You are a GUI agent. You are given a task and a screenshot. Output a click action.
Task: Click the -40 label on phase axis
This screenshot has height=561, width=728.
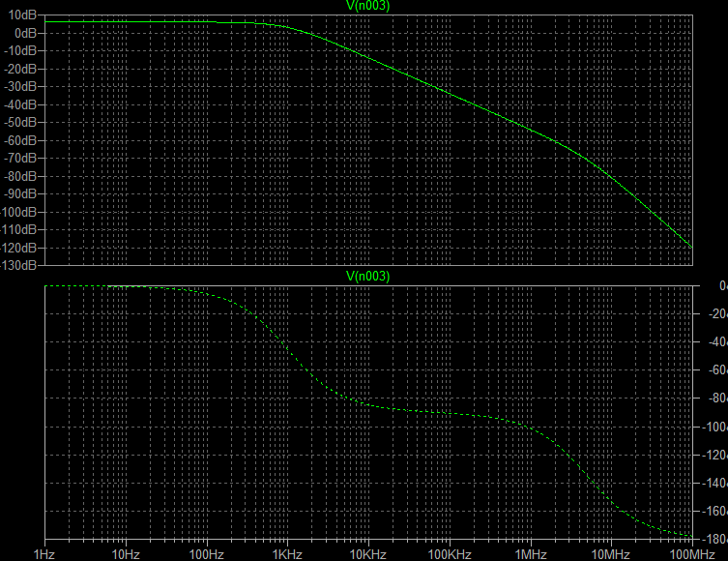point(715,342)
